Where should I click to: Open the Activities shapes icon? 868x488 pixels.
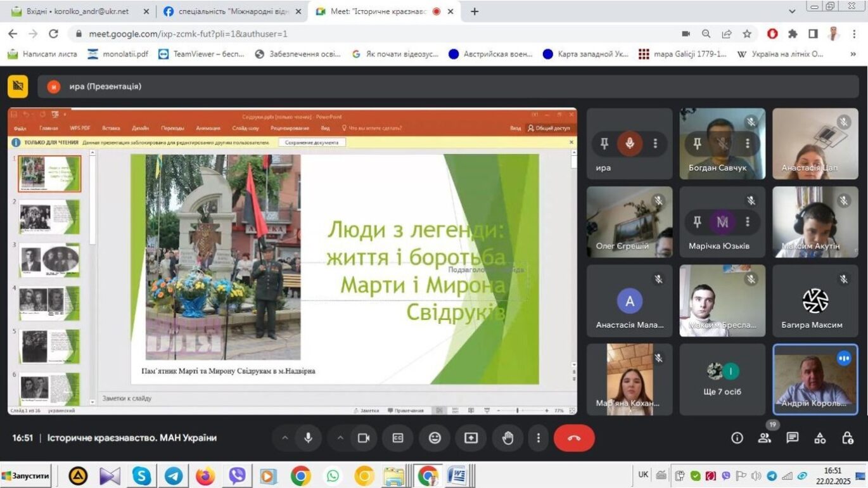(x=820, y=438)
